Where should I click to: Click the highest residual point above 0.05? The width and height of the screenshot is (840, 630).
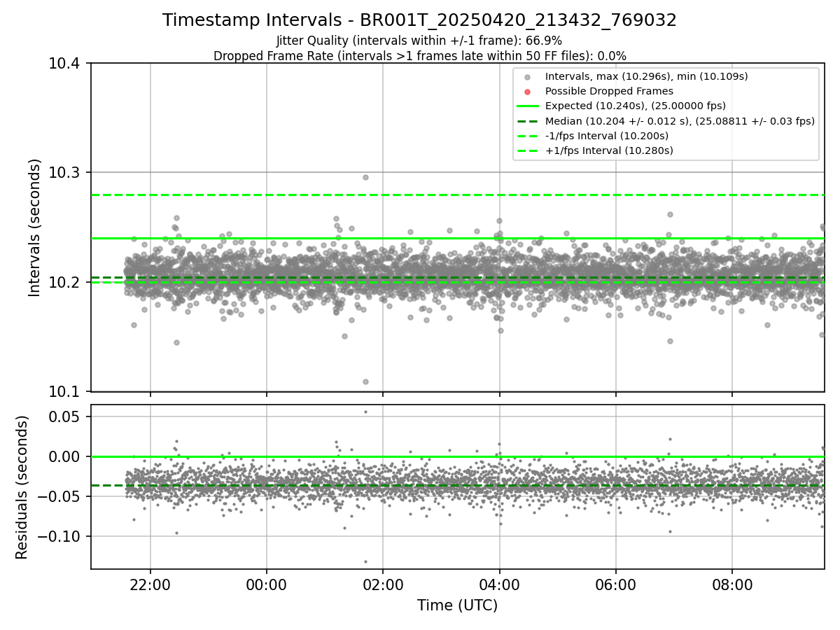pyautogui.click(x=365, y=412)
